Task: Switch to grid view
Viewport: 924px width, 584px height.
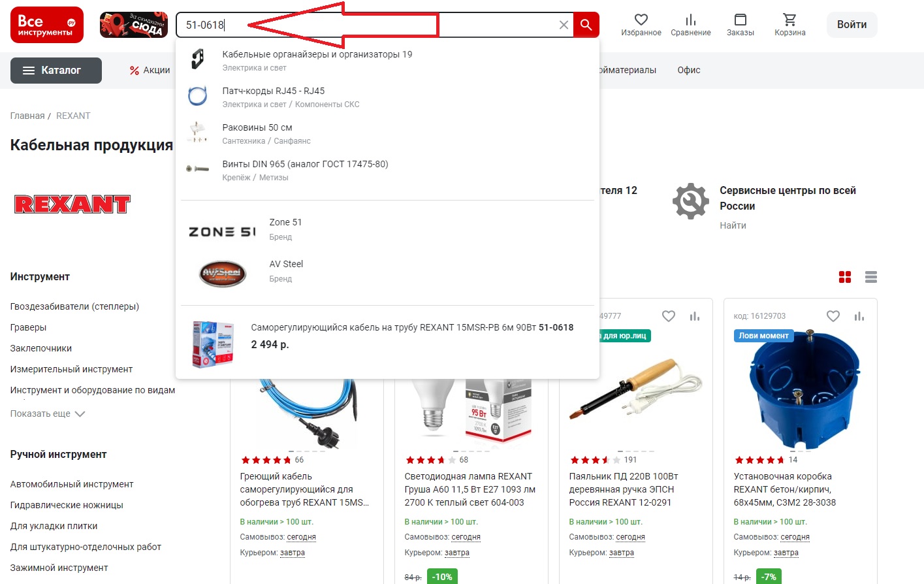Action: [x=845, y=277]
